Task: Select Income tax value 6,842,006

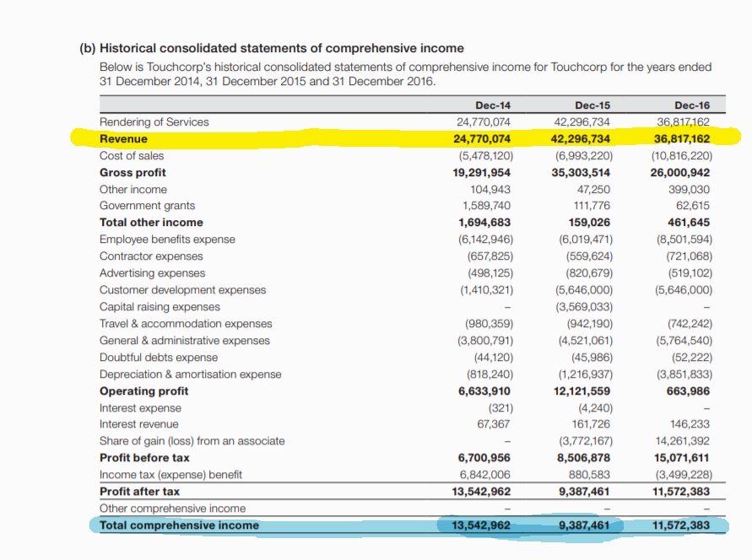Action: (484, 475)
